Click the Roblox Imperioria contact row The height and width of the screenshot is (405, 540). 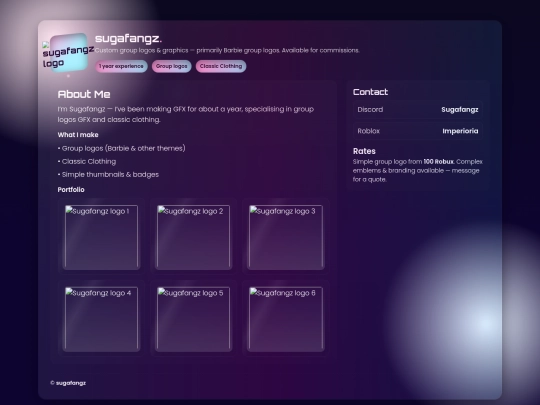(418, 131)
